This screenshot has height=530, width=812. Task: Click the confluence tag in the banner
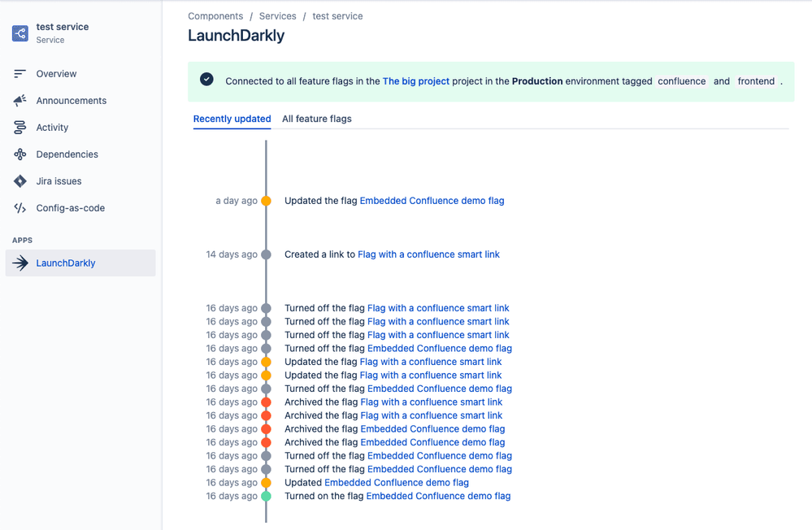click(x=683, y=81)
